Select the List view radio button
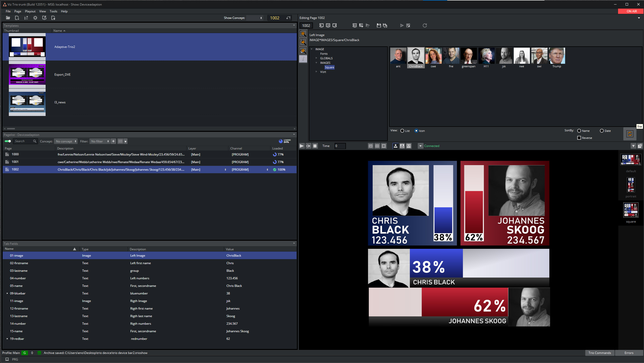The height and width of the screenshot is (363, 644). [402, 131]
